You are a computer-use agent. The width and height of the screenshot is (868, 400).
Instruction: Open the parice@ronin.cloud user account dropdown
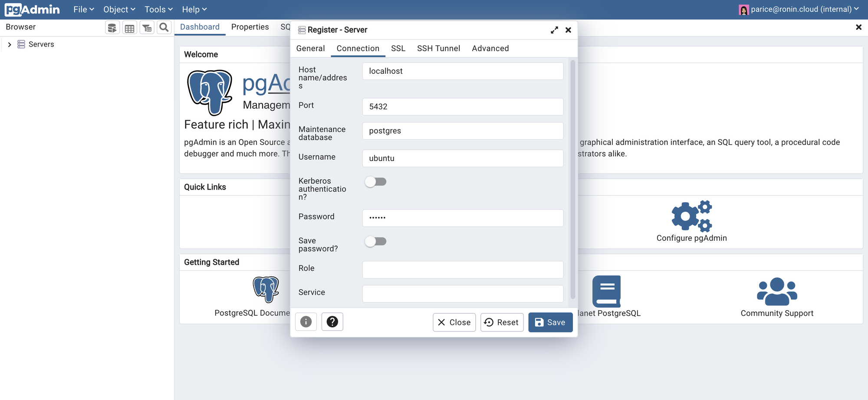coord(799,10)
